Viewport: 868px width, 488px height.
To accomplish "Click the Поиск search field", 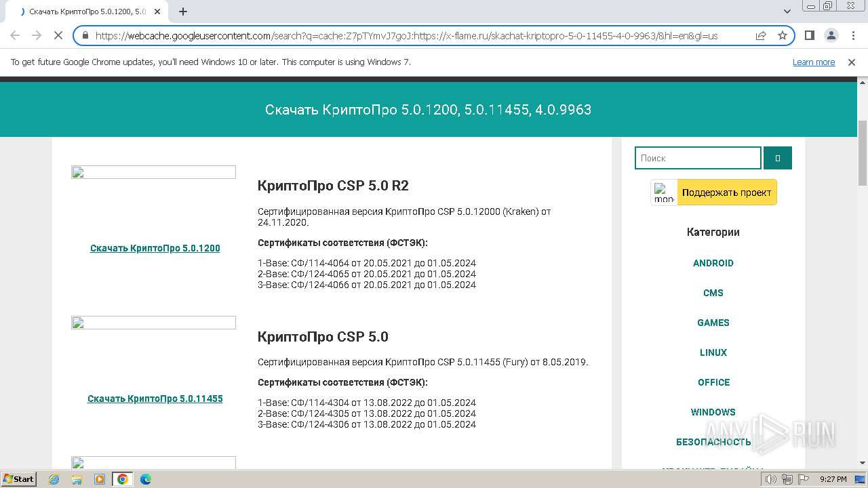I will coord(698,158).
